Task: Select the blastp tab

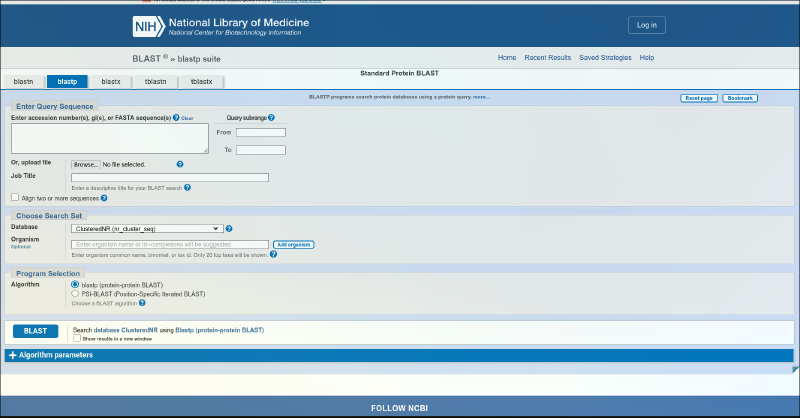Action: (x=67, y=82)
